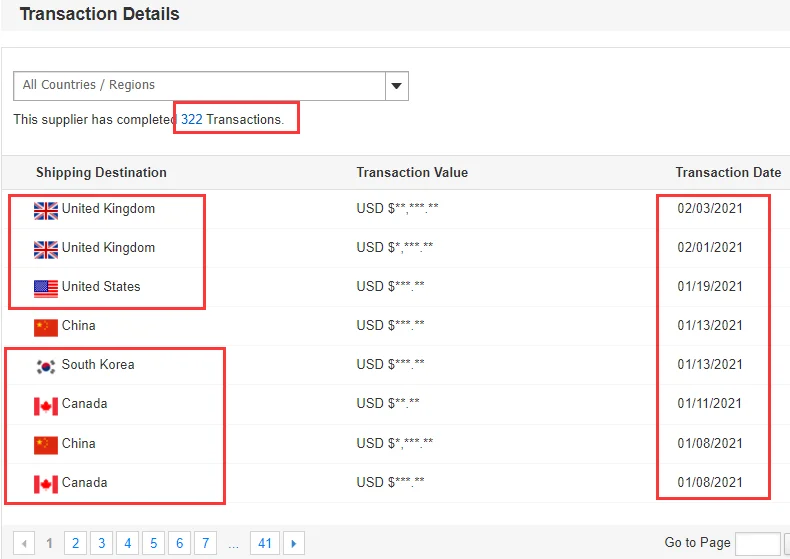Click the United States flag icon
This screenshot has width=790, height=559.
(45, 288)
